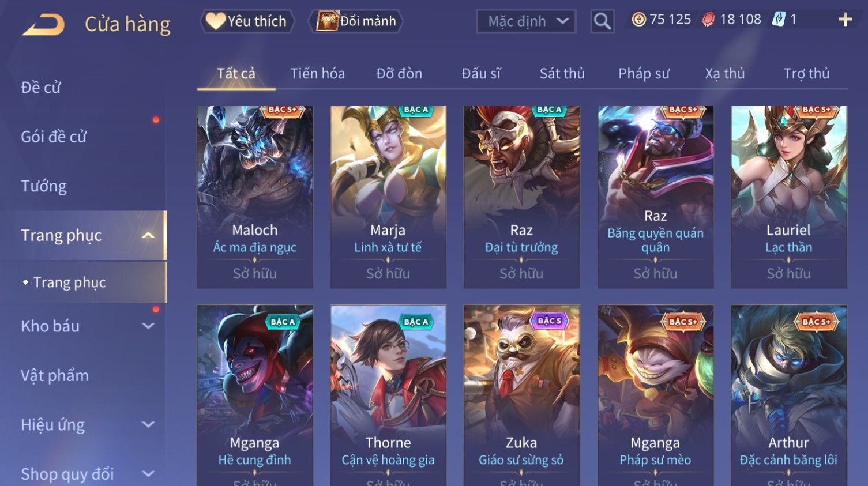Tap the gold coin balance icon
The width and height of the screenshot is (868, 486).
[x=638, y=20]
